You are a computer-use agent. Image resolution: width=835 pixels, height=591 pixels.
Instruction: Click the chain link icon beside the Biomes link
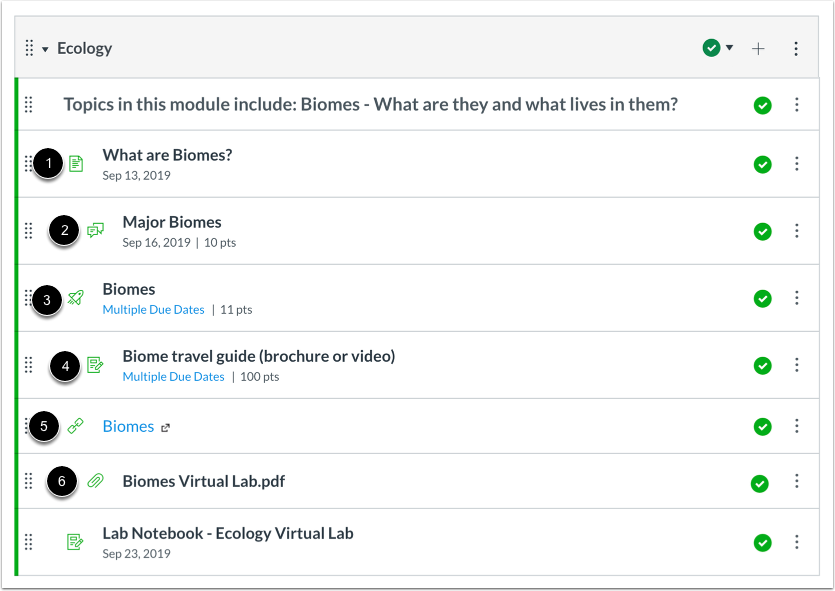click(76, 425)
